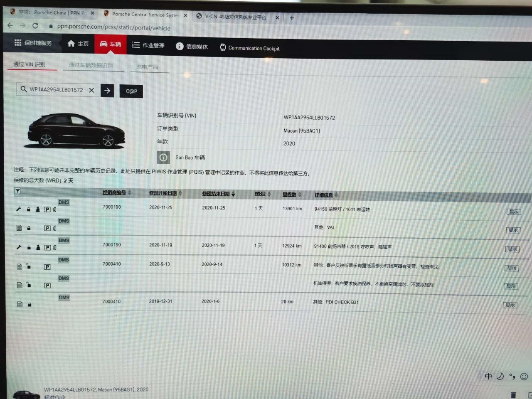Screen dimensions: 532x399
Task: Click document icon in 其他: VAL row
Action: click(19, 228)
